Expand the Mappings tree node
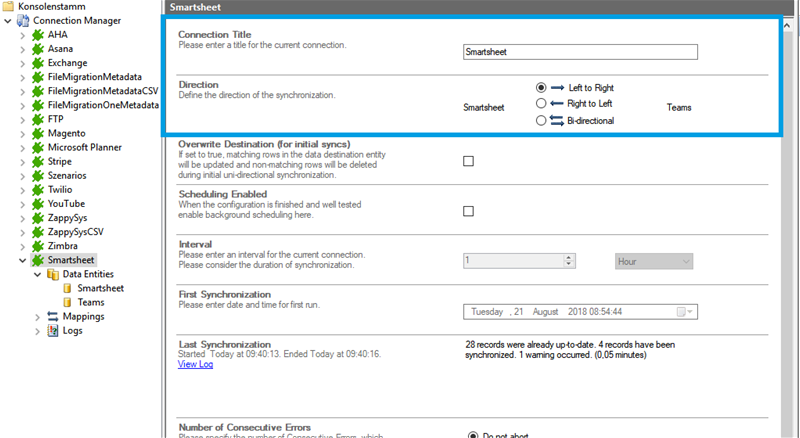This screenshot has width=800, height=438. (38, 316)
